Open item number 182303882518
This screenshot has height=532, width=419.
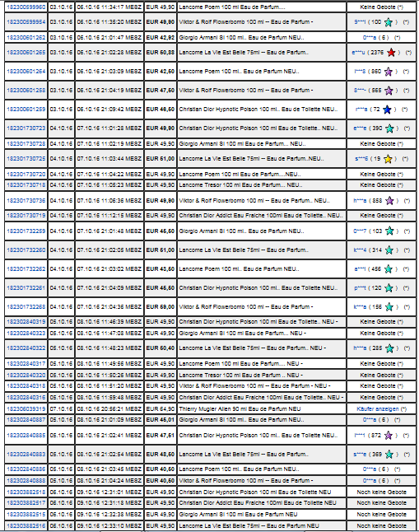pos(26,492)
